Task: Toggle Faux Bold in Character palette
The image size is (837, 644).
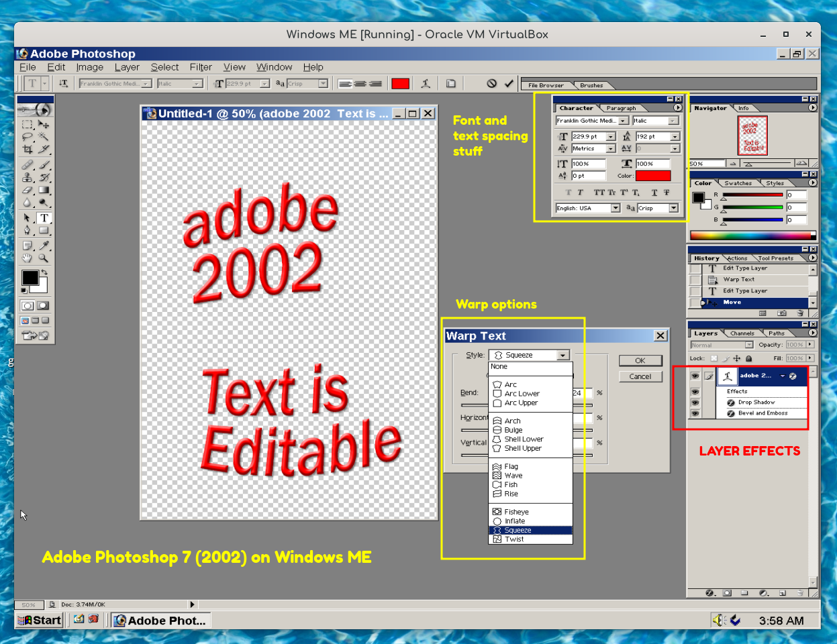Action: (569, 193)
